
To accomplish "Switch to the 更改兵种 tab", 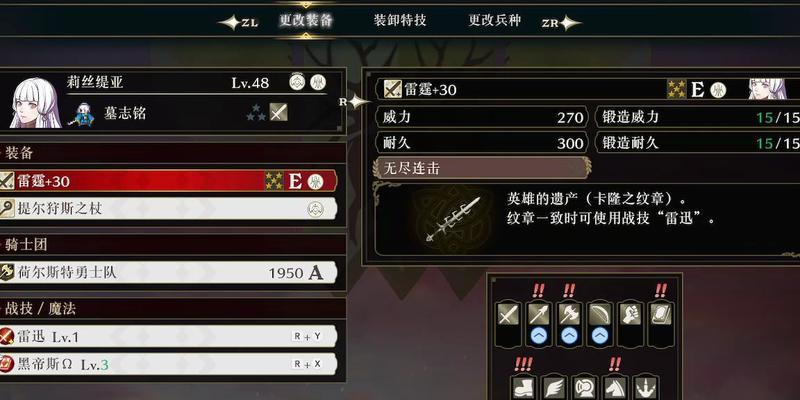I will pos(495,20).
